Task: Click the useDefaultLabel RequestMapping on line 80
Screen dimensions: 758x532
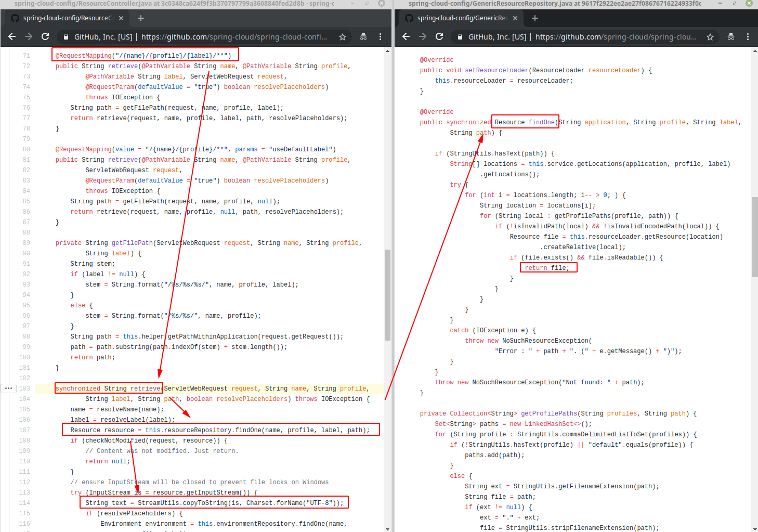Action: pos(196,149)
